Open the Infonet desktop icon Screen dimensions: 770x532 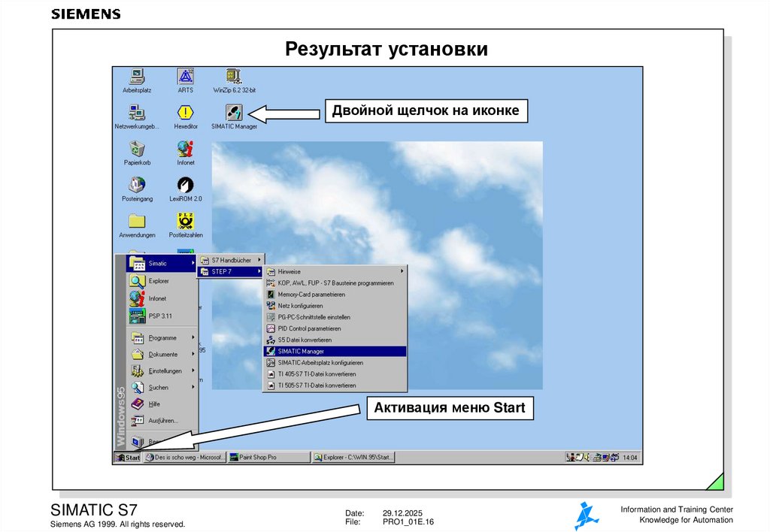point(184,150)
